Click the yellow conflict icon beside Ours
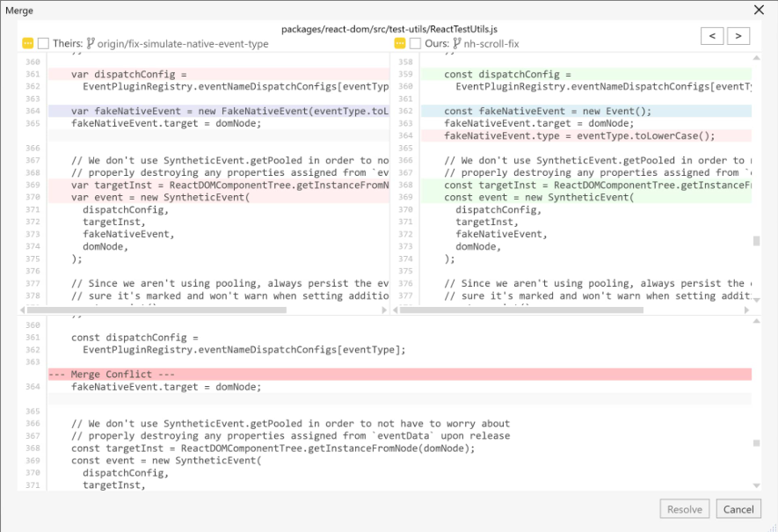The width and height of the screenshot is (778, 532). pyautogui.click(x=400, y=43)
